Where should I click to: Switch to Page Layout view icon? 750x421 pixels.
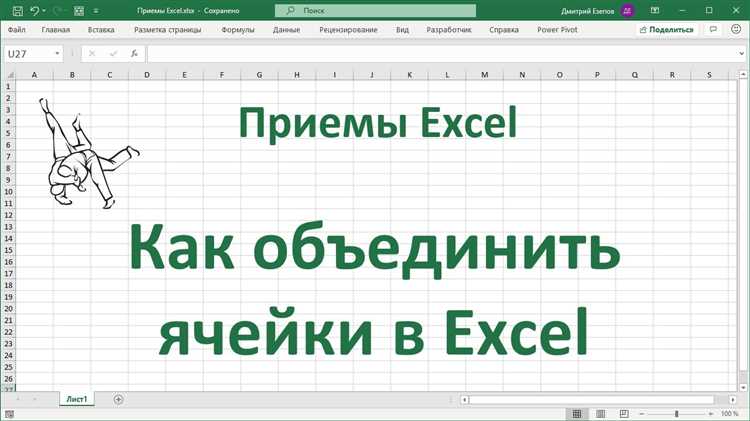(601, 414)
